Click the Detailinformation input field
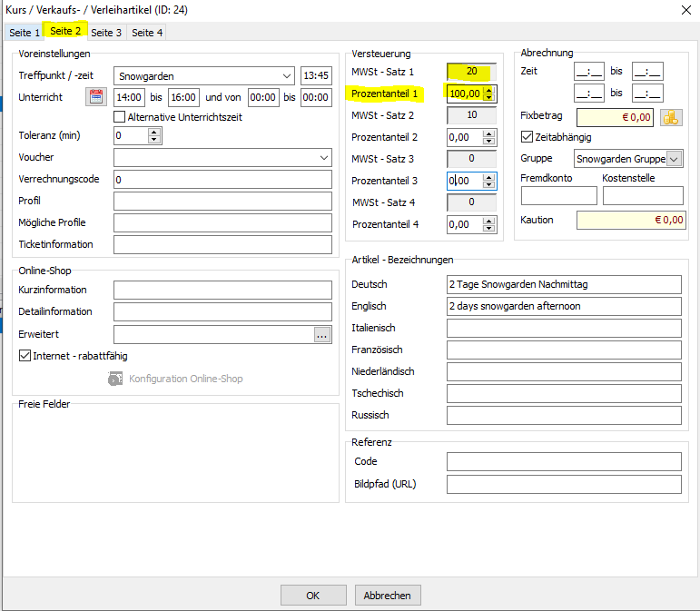This screenshot has width=700, height=611. point(222,312)
